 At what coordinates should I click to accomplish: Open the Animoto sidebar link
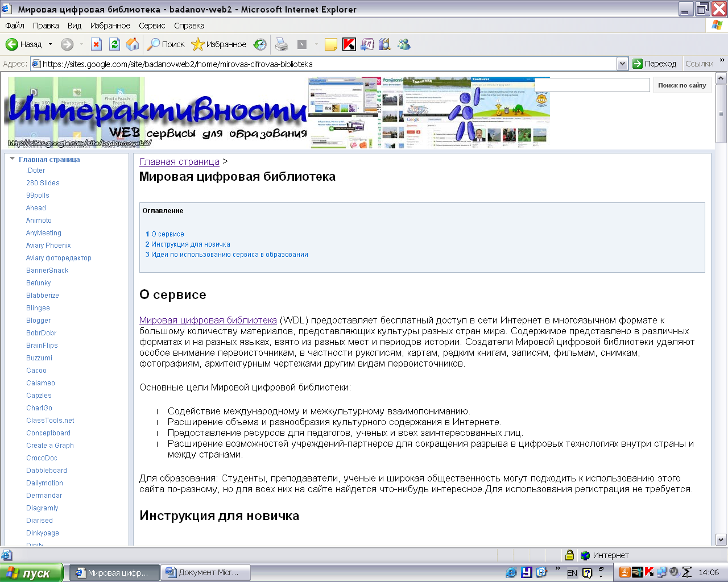39,221
